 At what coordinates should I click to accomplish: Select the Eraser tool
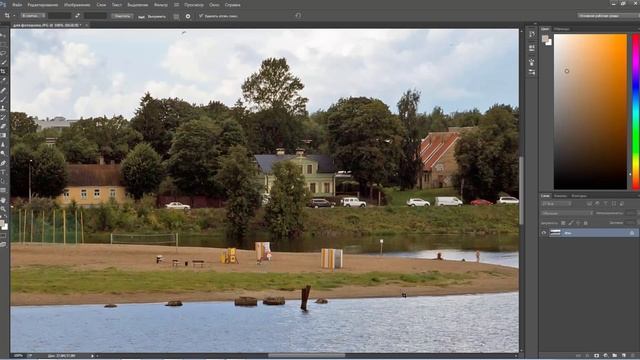pos(3,126)
